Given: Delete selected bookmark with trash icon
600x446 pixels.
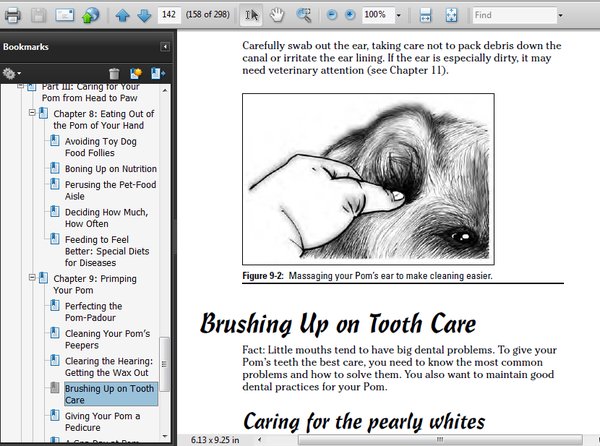Looking at the screenshot, I should click(x=115, y=73).
